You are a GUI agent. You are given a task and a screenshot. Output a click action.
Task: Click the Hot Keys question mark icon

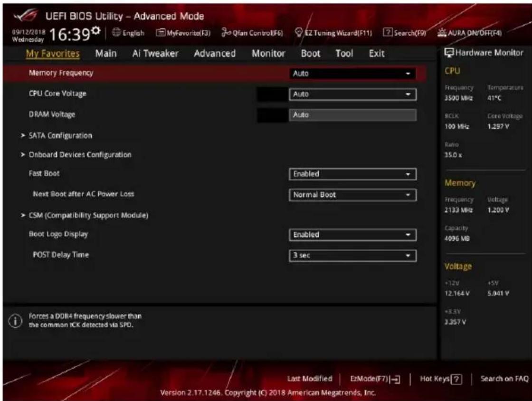(456, 379)
